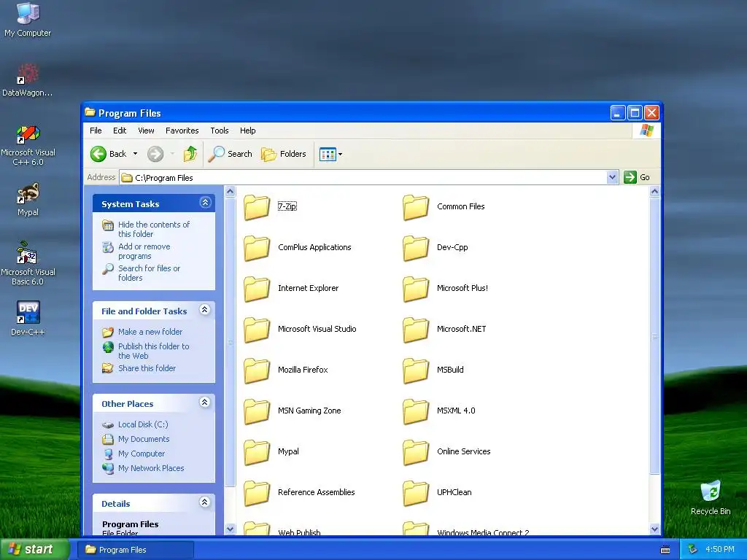Select Microsoft Visual C++ 6.0 desktop shortcut
The width and height of the screenshot is (747, 560).
28,145
